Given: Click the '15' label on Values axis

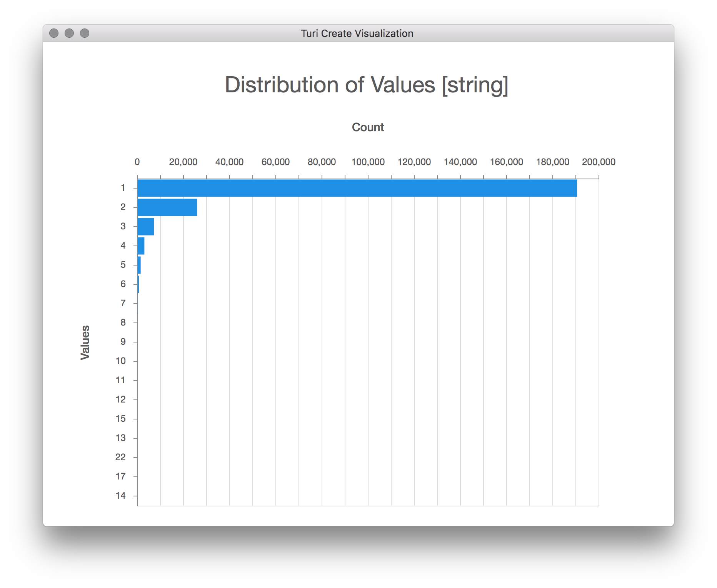Looking at the screenshot, I should click(120, 419).
